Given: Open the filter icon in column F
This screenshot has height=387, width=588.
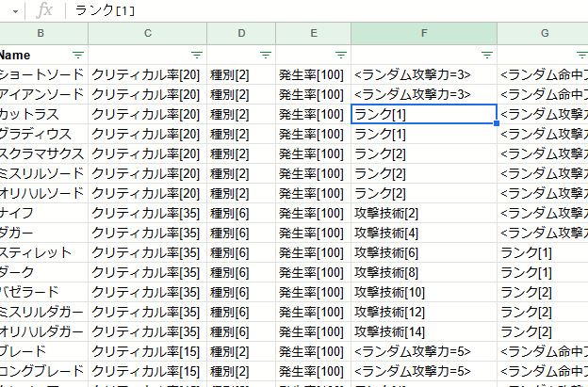Looking at the screenshot, I should point(487,55).
